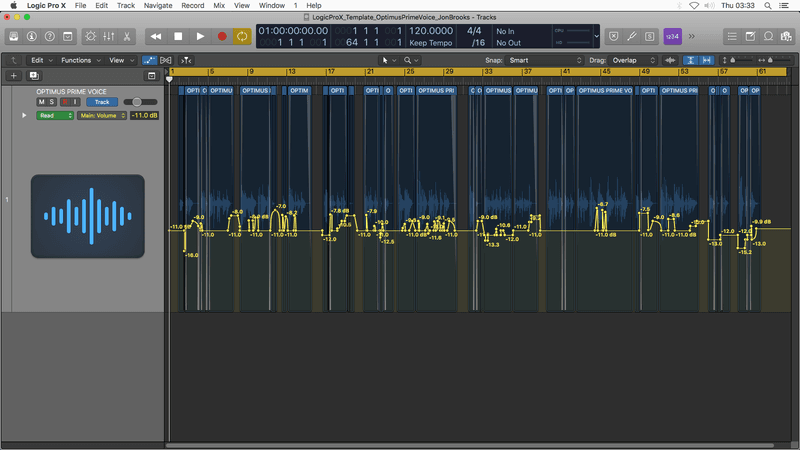Add a new track with plus button

click(14, 76)
